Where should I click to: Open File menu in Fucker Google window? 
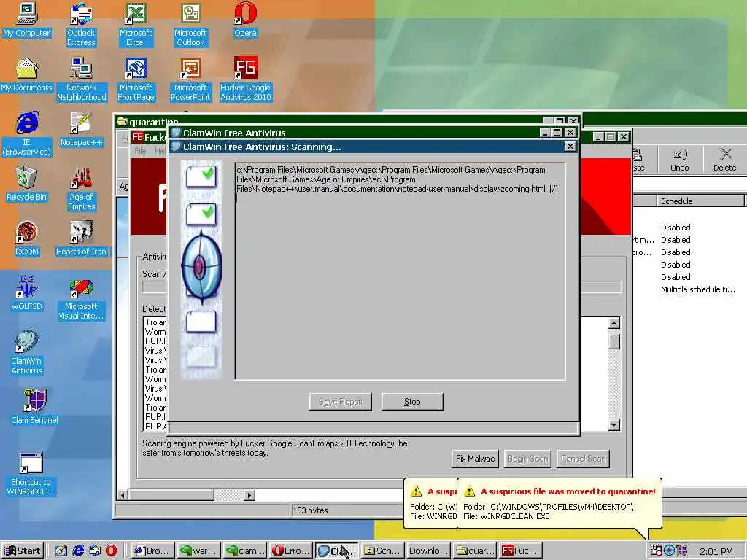coord(140,150)
